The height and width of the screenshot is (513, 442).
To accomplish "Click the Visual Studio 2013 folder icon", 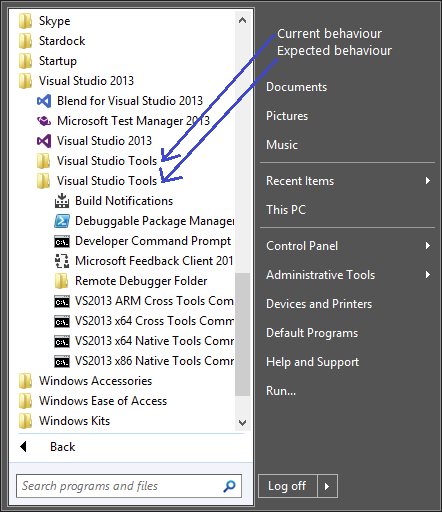I will (25, 81).
